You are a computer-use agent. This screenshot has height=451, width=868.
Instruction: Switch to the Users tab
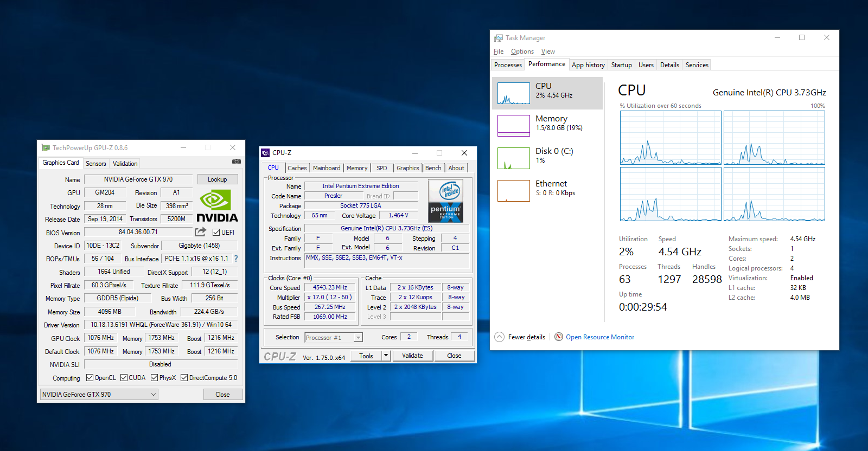646,65
